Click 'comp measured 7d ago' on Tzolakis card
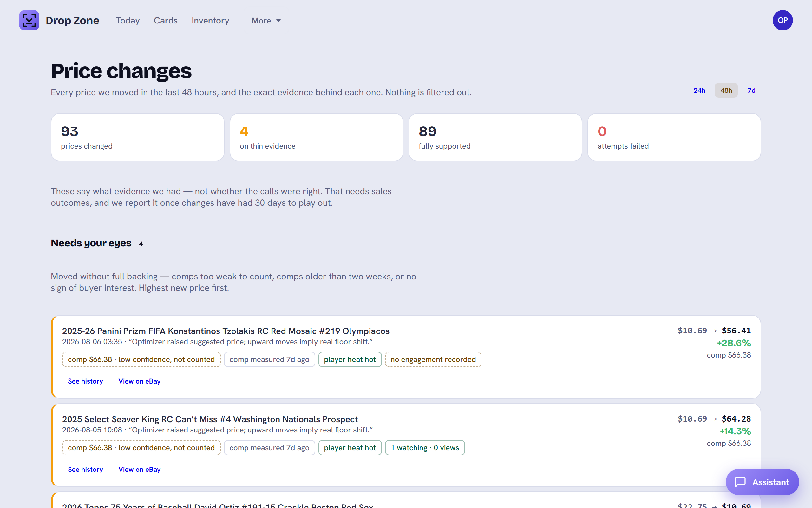The image size is (812, 508). 269,359
